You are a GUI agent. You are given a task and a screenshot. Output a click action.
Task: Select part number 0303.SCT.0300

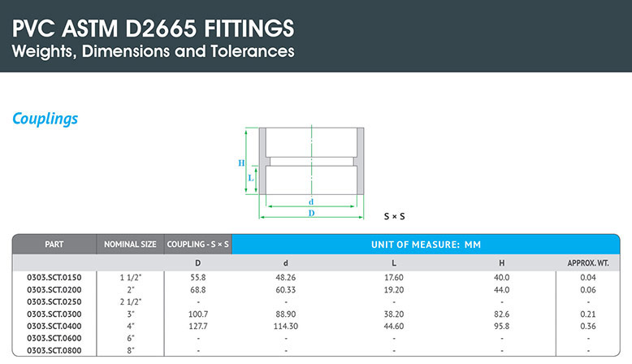pos(54,314)
